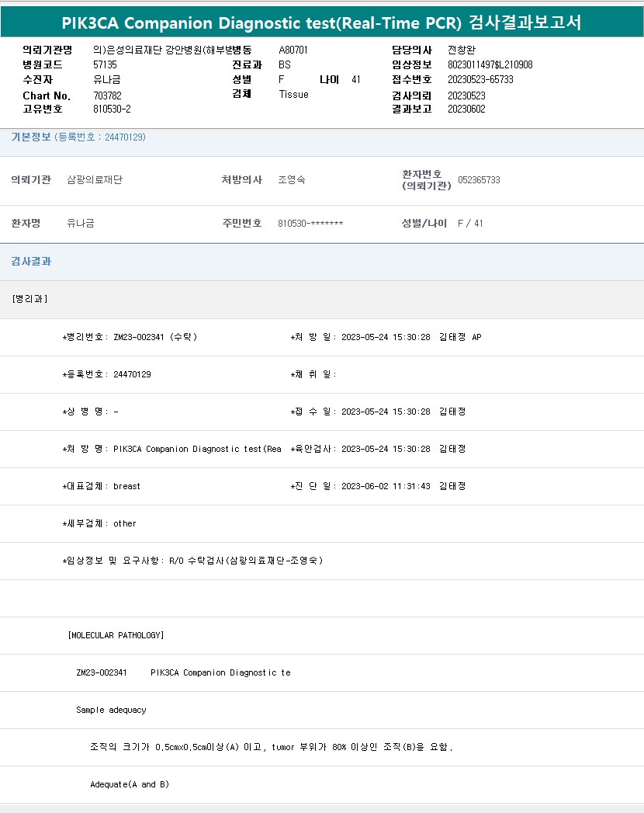Click 의뢰기관 value 삼광의료재단

(95, 180)
